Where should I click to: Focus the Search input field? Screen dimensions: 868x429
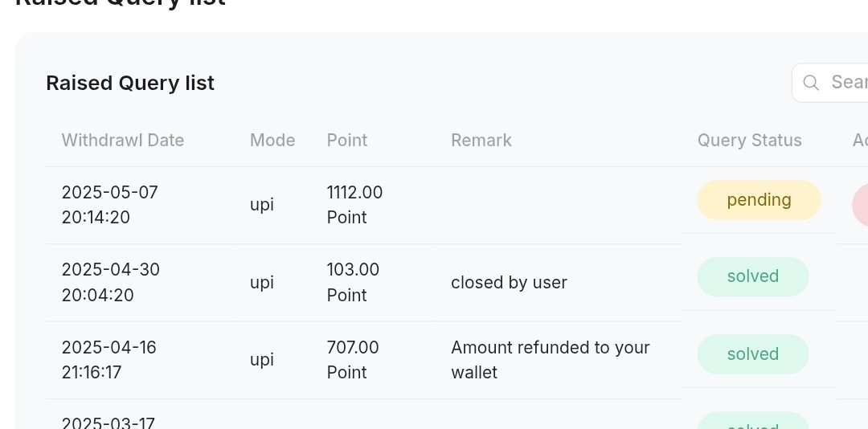pos(830,83)
